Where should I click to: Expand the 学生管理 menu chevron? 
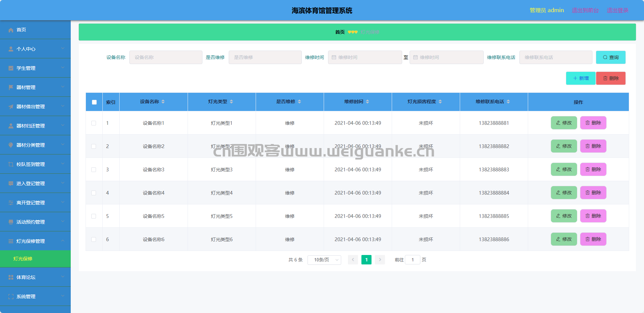click(63, 68)
